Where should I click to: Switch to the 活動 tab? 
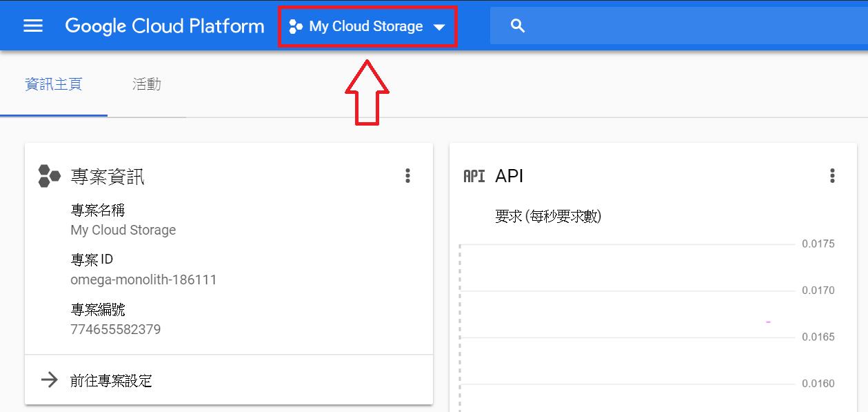(x=147, y=84)
